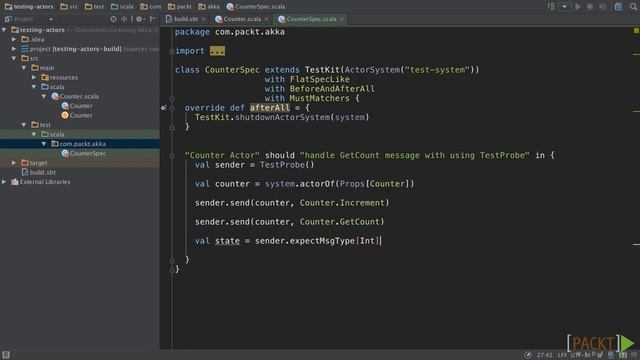Click the tool windows toggle in status bar

(6, 355)
